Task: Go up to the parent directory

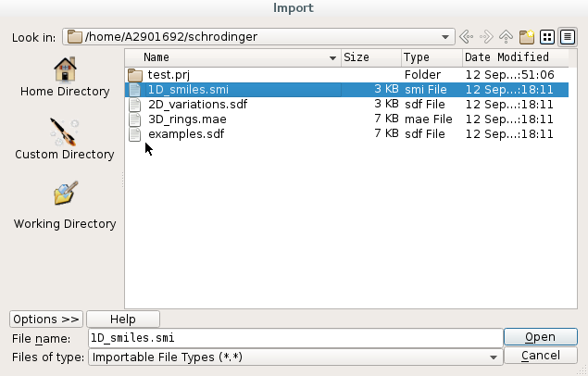Action: 507,37
